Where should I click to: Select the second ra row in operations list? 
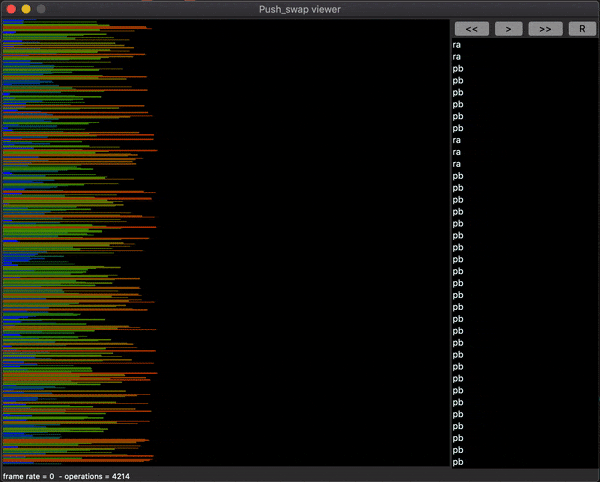point(457,57)
